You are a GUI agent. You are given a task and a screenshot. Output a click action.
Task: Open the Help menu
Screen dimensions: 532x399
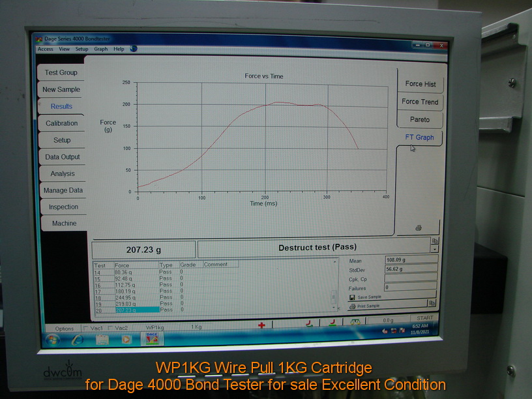coord(119,49)
